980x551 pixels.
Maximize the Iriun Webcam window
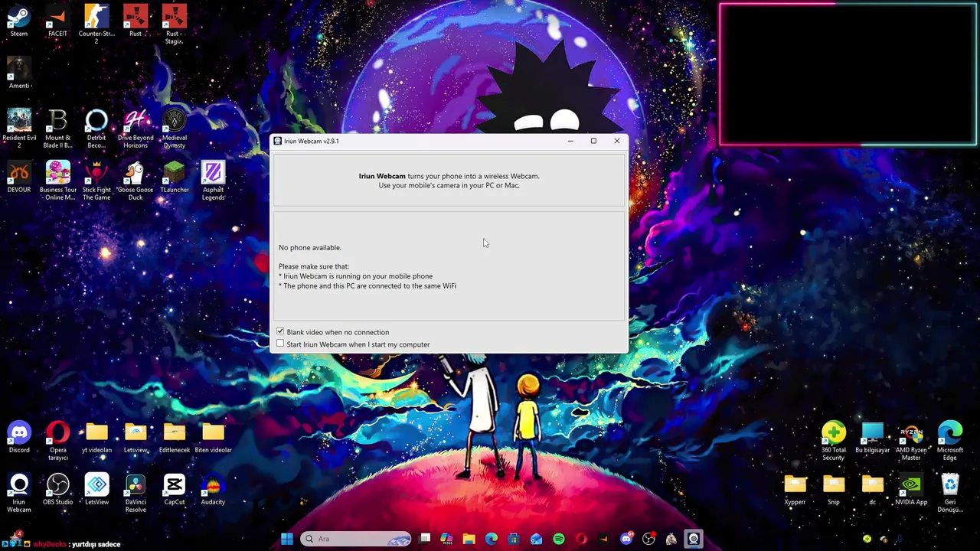tap(593, 141)
